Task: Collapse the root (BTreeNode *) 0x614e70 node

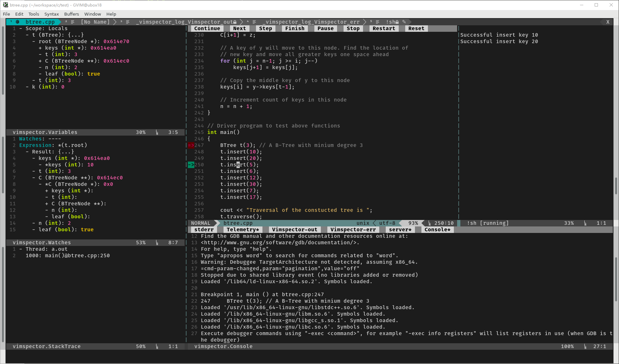Action: [34, 42]
